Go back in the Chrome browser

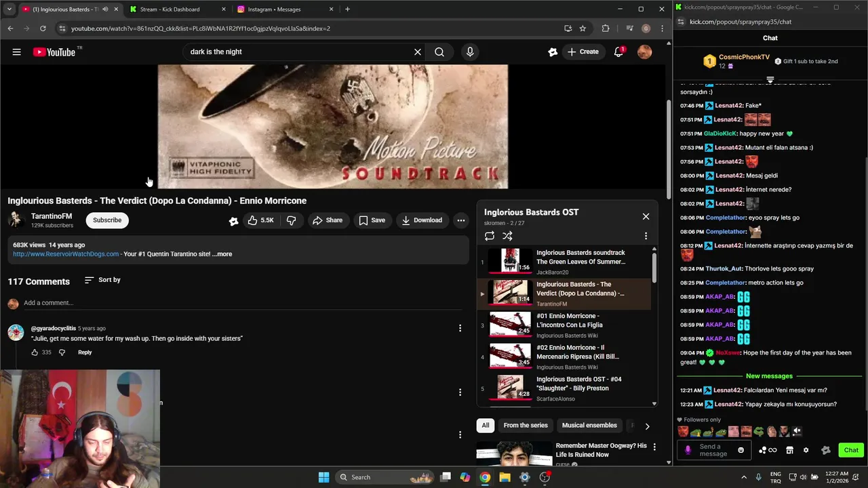(x=10, y=28)
